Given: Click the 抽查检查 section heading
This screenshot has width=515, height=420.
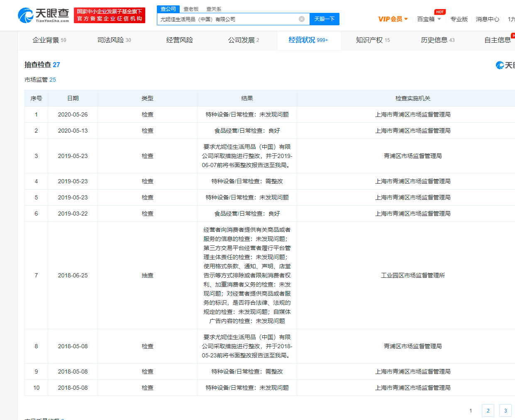Looking at the screenshot, I should 42,65.
